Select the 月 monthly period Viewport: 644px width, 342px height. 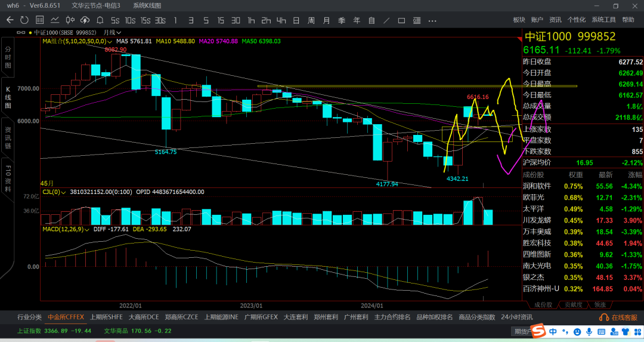(327, 20)
